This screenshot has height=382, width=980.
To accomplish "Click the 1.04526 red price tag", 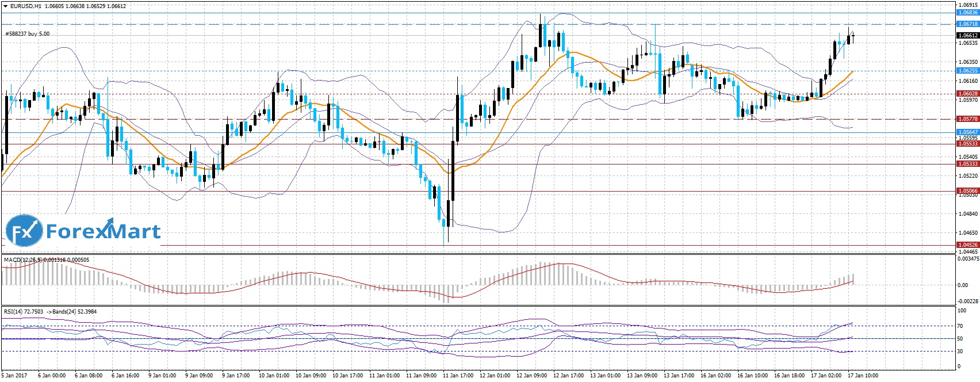I will pyautogui.click(x=967, y=245).
